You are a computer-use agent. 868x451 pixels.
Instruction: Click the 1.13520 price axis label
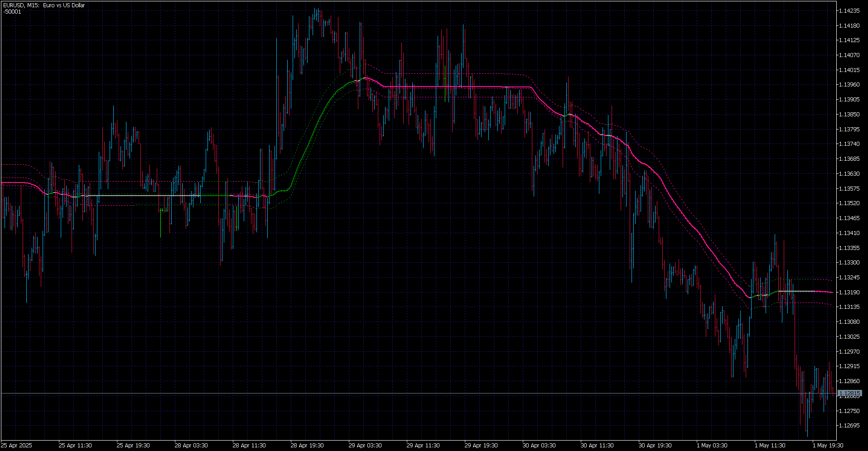[x=849, y=203]
